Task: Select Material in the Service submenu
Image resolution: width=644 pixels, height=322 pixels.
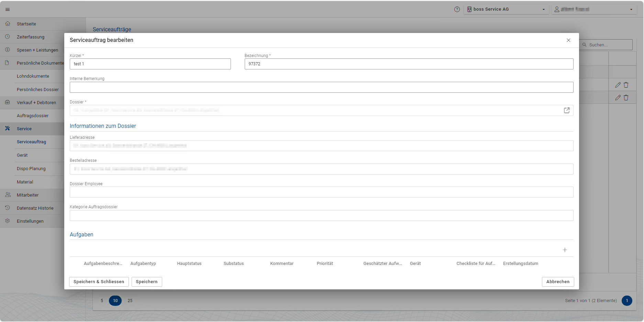Action: coord(25,182)
